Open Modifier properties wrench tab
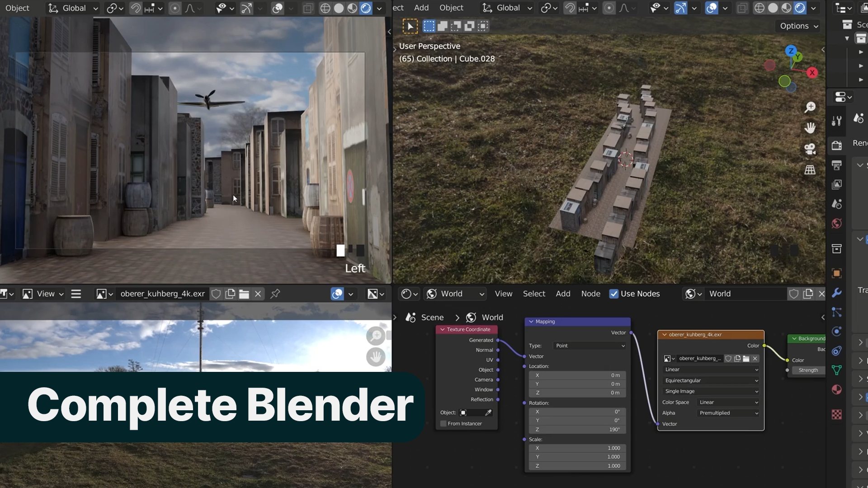 pos(837,292)
